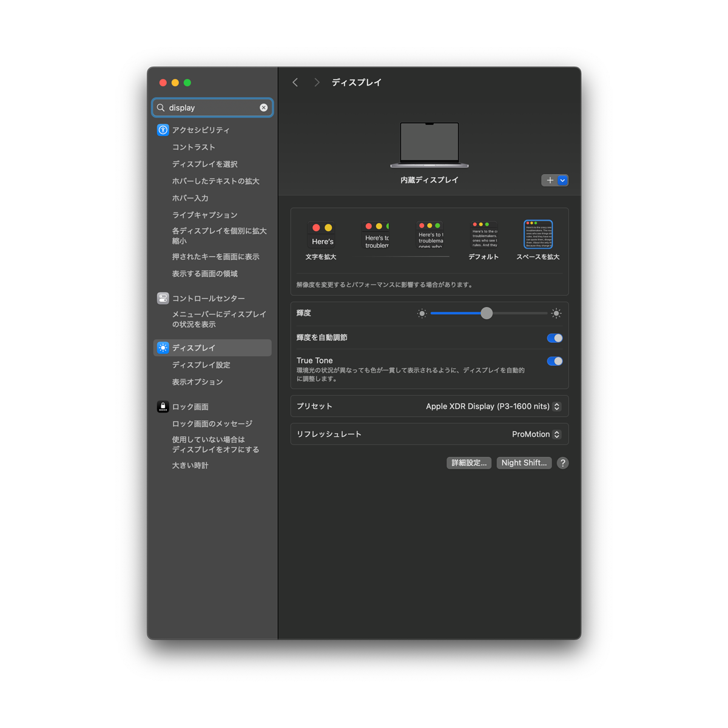
Task: Open help via the question mark icon
Action: 562,463
